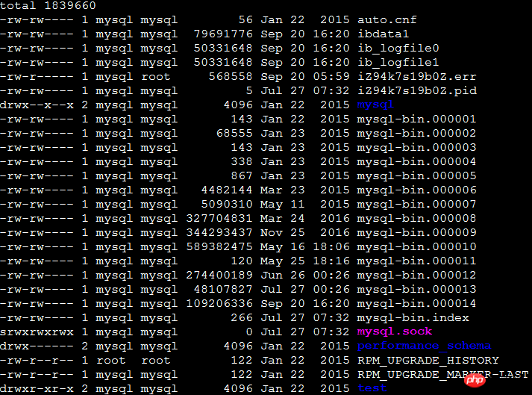Click the ib_logfile1 filename
Screen dimensions: 532x395
(x=398, y=63)
